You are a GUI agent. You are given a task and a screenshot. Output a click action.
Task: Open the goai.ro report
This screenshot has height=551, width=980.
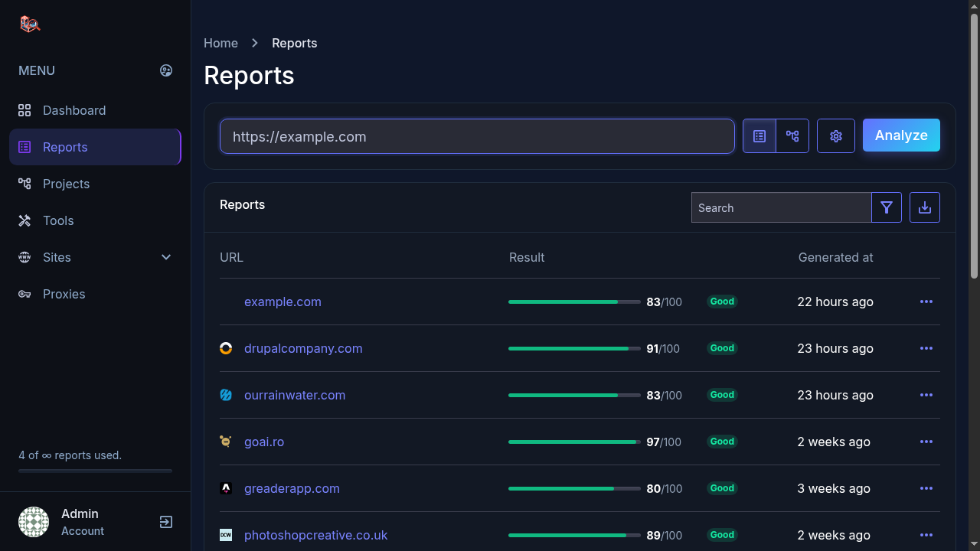click(264, 442)
